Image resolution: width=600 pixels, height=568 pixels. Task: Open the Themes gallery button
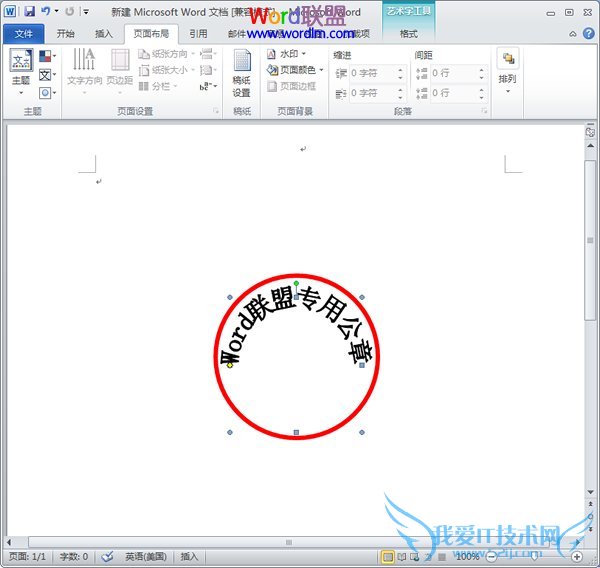point(21,71)
